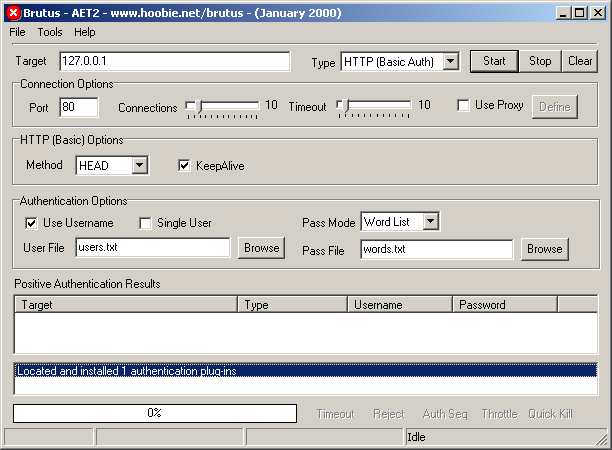Open the Help menu
This screenshot has height=450, width=612.
(85, 32)
